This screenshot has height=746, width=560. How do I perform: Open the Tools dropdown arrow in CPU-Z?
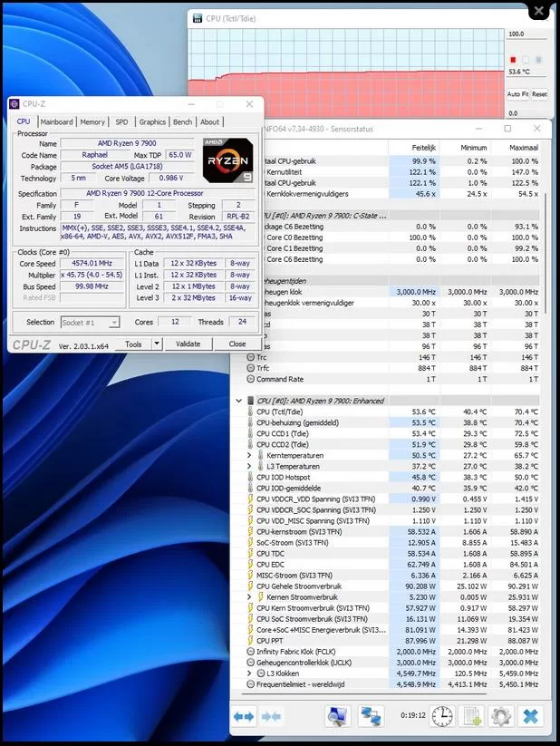[157, 344]
